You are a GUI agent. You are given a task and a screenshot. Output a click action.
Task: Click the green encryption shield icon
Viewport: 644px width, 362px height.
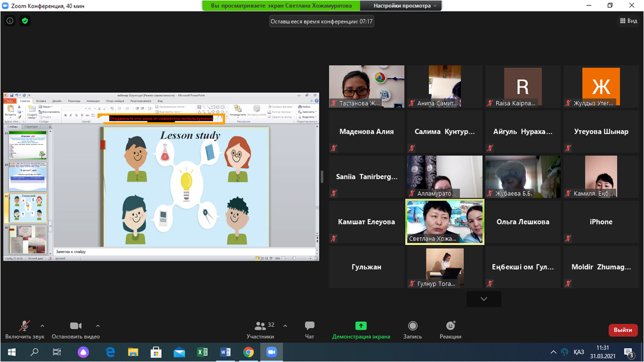click(25, 21)
